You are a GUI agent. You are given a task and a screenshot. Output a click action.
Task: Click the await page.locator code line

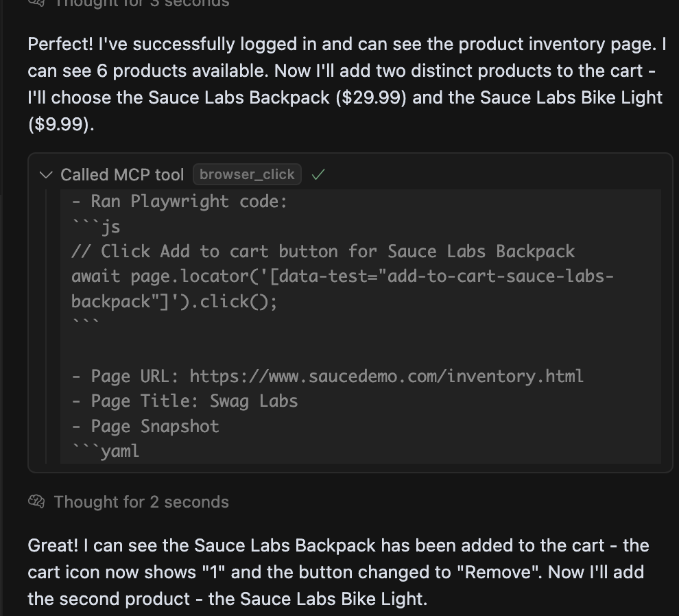click(x=342, y=276)
